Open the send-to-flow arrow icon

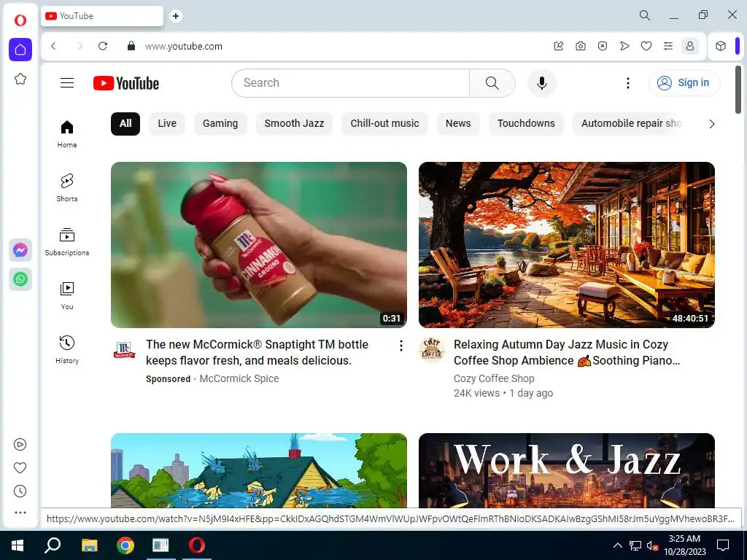(x=624, y=46)
